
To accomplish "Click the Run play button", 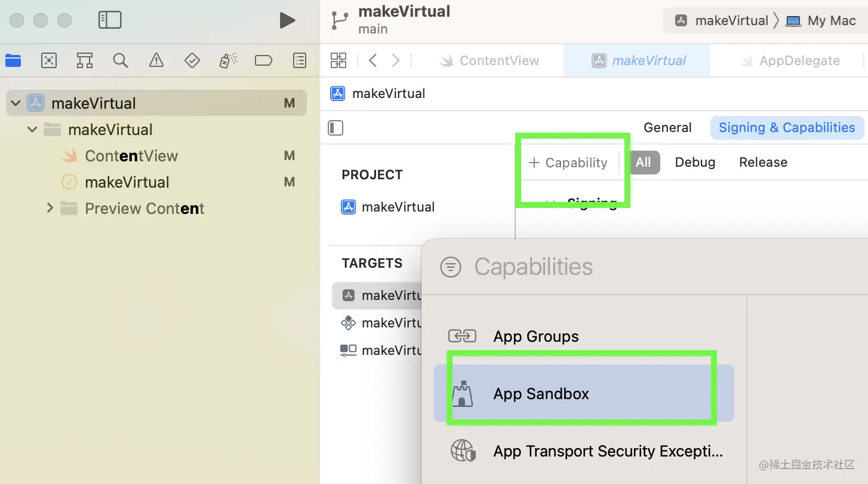I will pos(287,21).
